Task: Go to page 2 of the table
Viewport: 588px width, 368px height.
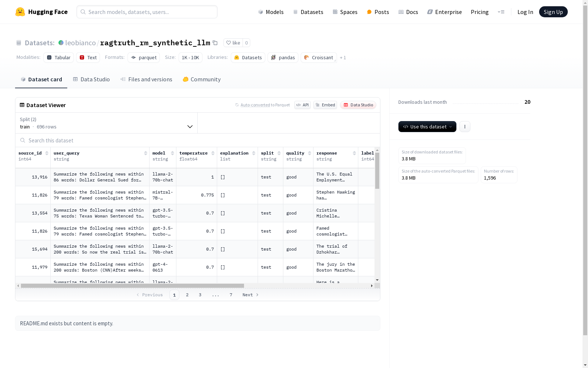Action: click(x=187, y=295)
